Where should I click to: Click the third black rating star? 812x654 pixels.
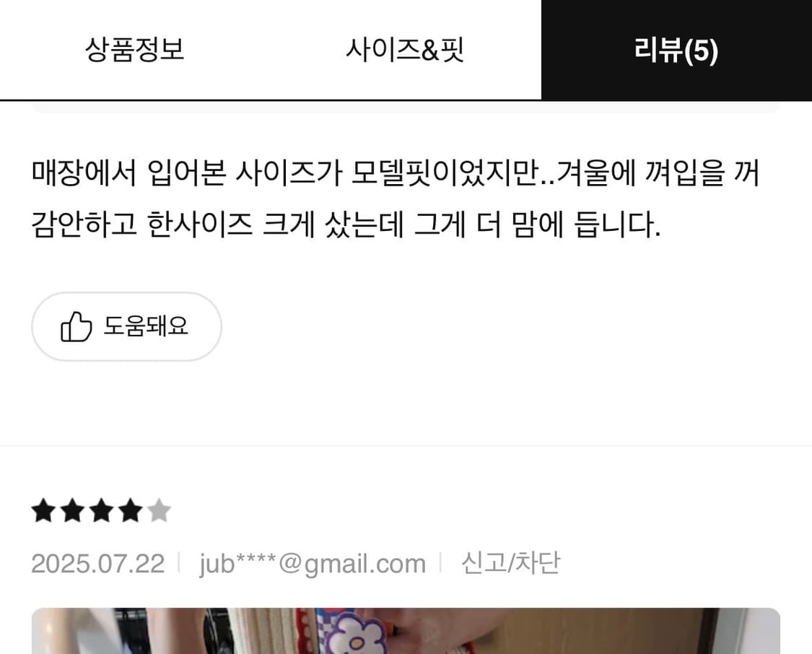coord(102,510)
